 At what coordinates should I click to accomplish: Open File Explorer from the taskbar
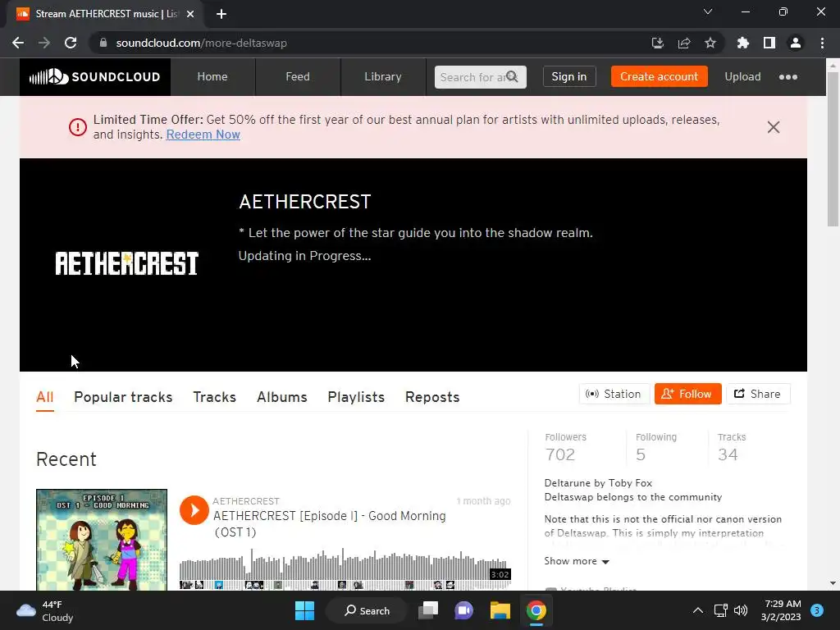[500, 610]
